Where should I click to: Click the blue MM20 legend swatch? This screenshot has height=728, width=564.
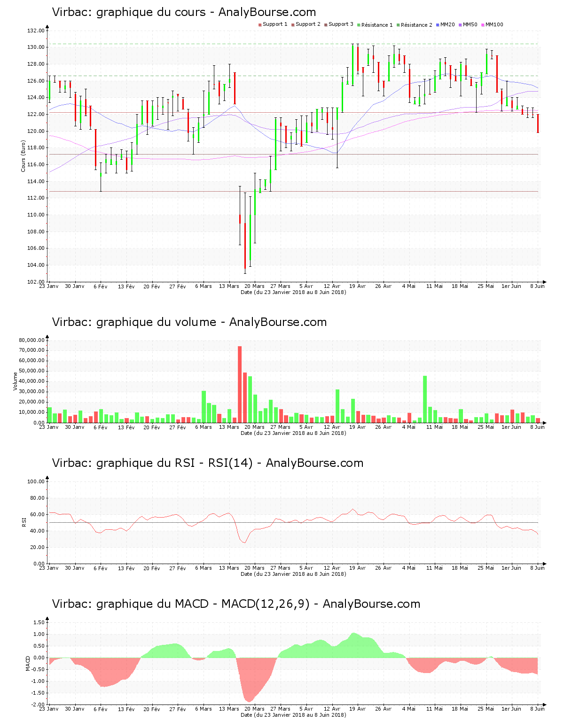[x=438, y=24]
